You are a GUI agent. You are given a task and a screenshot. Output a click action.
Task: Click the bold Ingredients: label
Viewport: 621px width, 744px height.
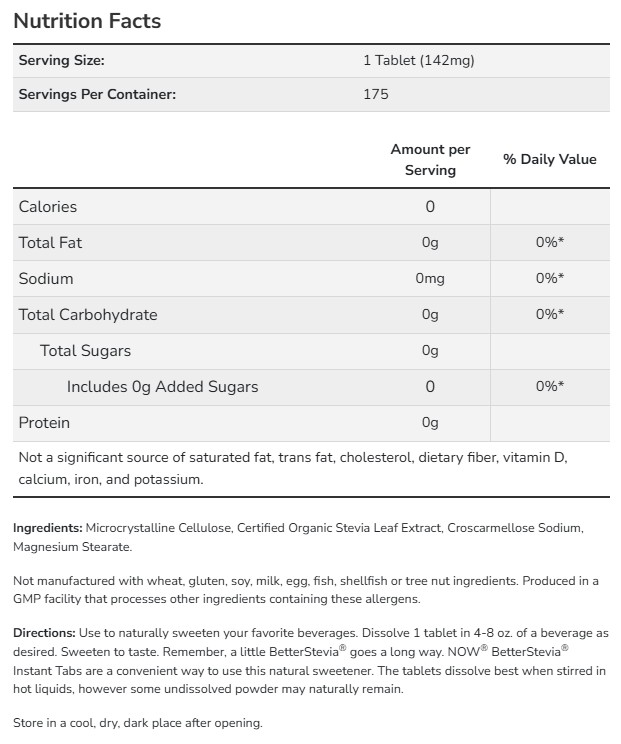[x=48, y=527]
